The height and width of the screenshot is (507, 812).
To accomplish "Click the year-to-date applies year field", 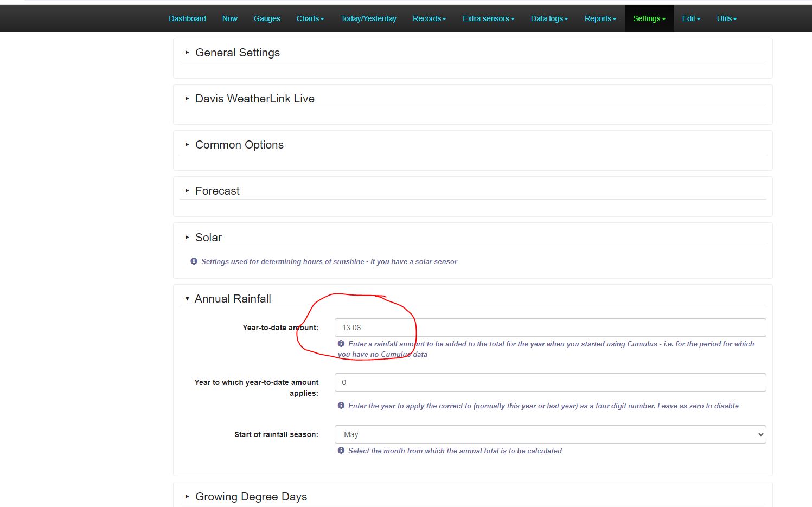I will pyautogui.click(x=550, y=382).
